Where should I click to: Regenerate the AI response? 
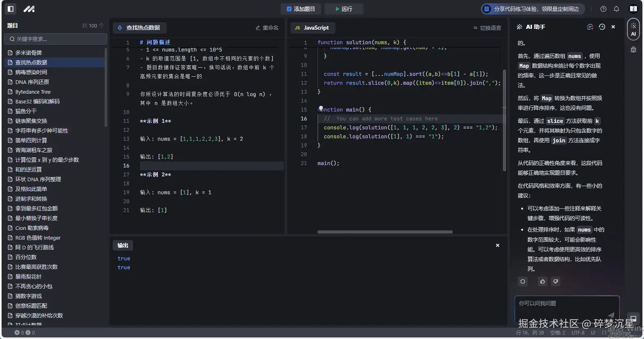click(x=523, y=281)
